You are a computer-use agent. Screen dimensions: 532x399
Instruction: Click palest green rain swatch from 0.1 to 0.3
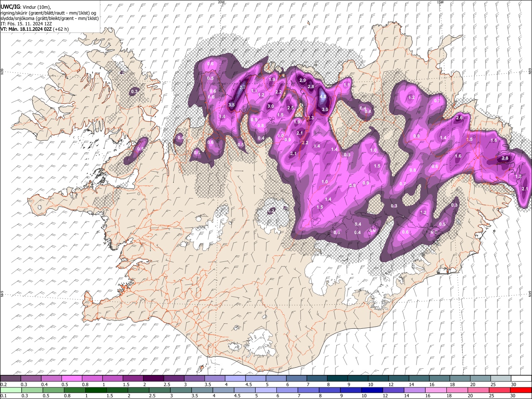(x=12, y=390)
